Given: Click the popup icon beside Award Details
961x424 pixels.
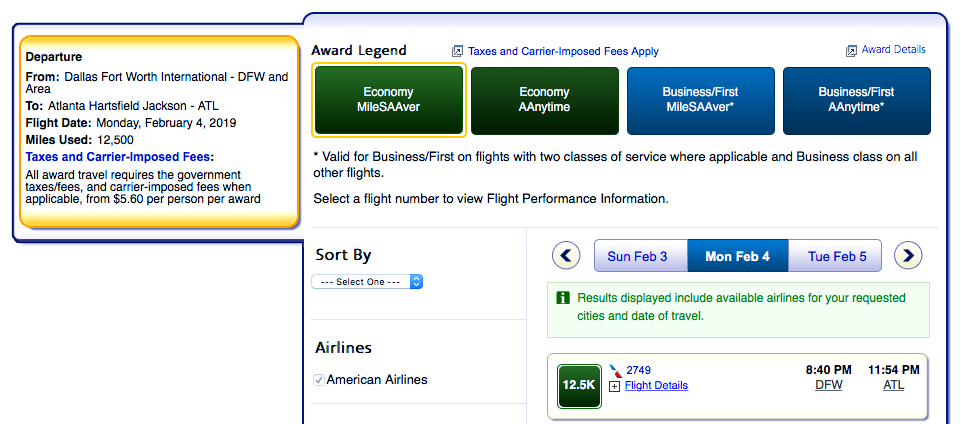Looking at the screenshot, I should point(851,50).
